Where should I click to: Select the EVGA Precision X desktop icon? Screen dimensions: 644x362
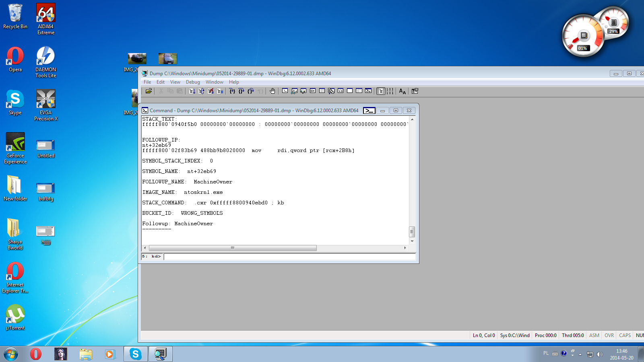coord(46,105)
